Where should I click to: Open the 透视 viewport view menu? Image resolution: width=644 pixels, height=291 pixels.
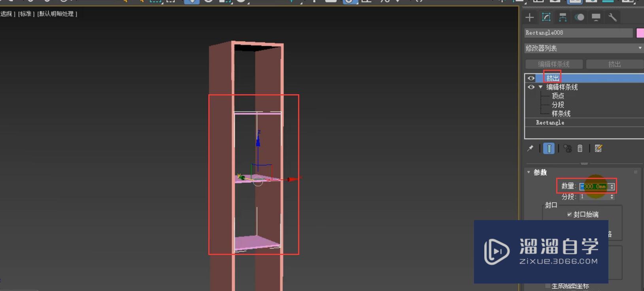point(8,14)
